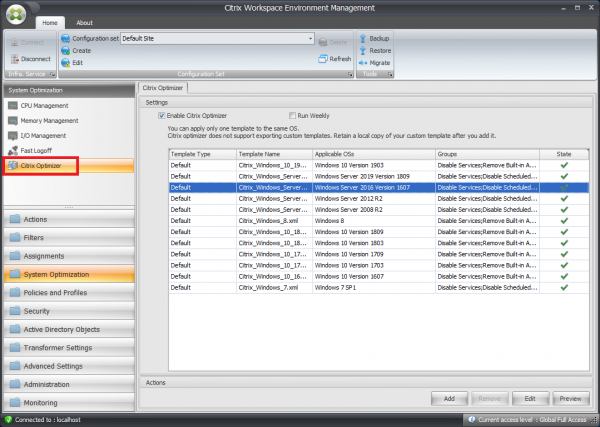
Task: Click the Preview button
Action: [569, 398]
